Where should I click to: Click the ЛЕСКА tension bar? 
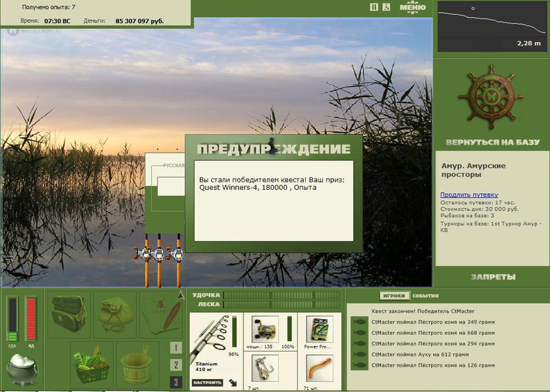[x=282, y=304]
